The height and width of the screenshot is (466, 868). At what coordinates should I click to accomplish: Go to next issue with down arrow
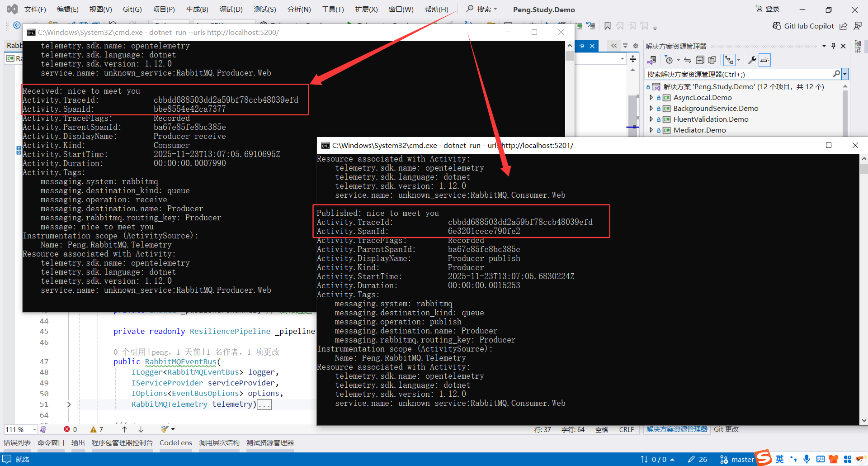click(x=141, y=429)
